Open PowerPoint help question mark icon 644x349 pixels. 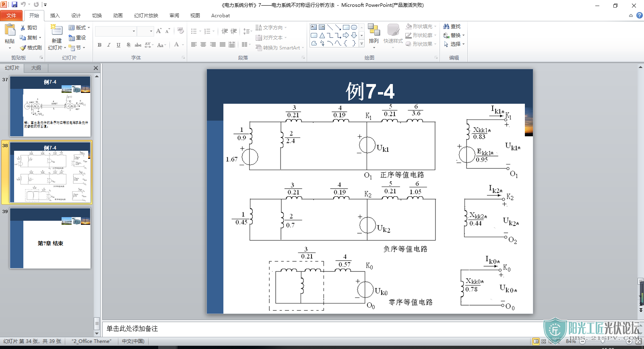639,15
